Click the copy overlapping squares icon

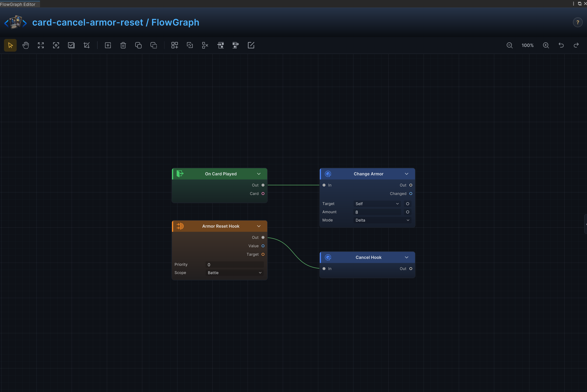coord(138,45)
